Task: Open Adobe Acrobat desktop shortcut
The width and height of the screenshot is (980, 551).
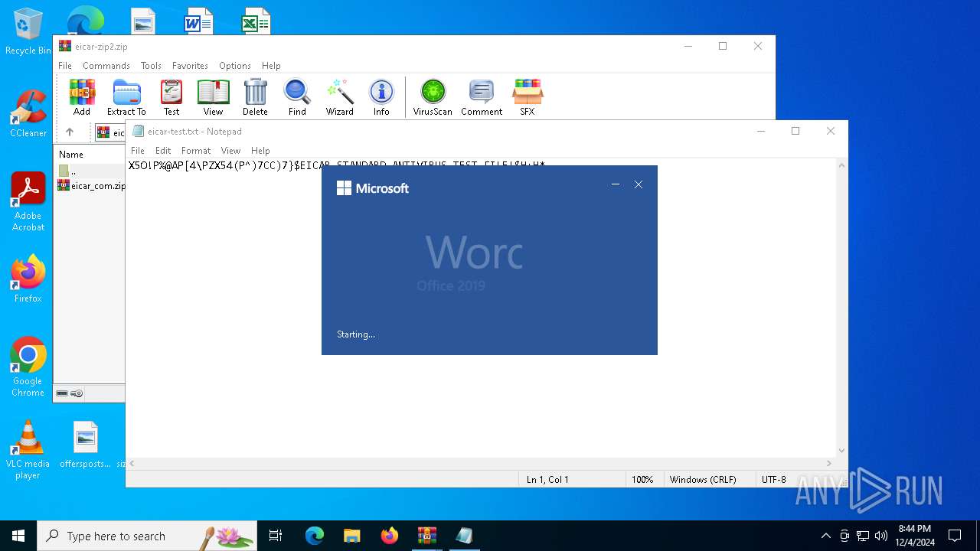Action: tap(28, 201)
